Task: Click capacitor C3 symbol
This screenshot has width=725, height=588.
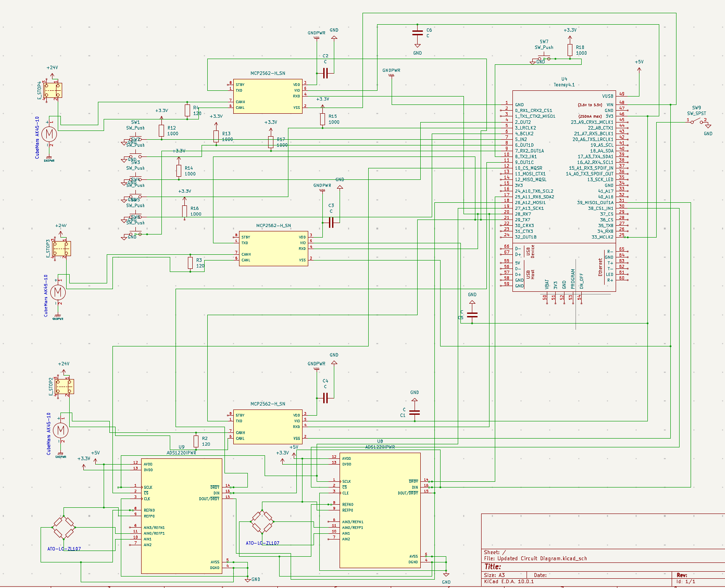Action: click(331, 223)
